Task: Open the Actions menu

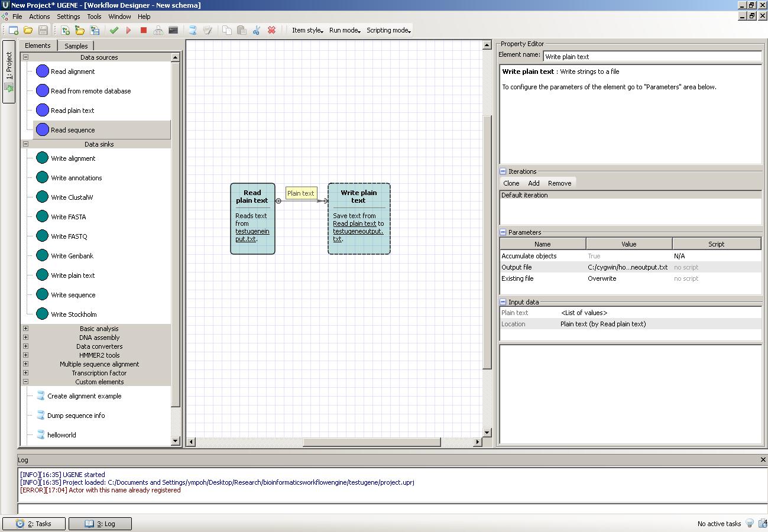Action: 40,17
